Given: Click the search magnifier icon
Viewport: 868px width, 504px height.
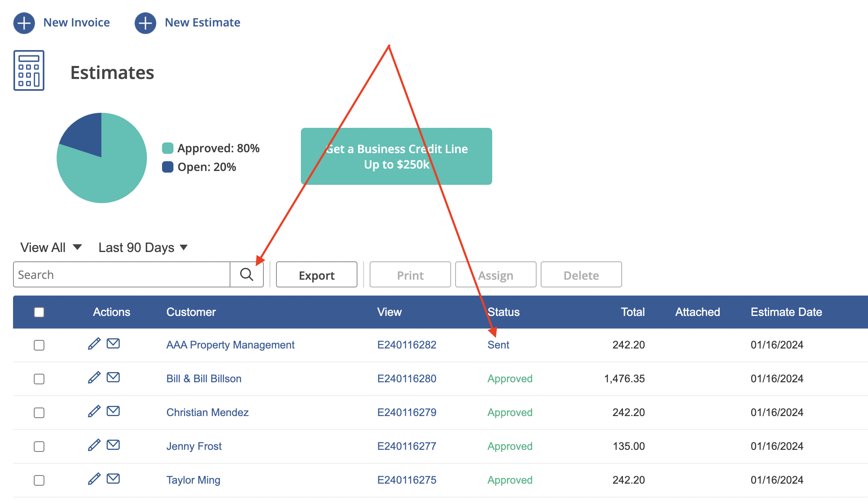Looking at the screenshot, I should (247, 274).
